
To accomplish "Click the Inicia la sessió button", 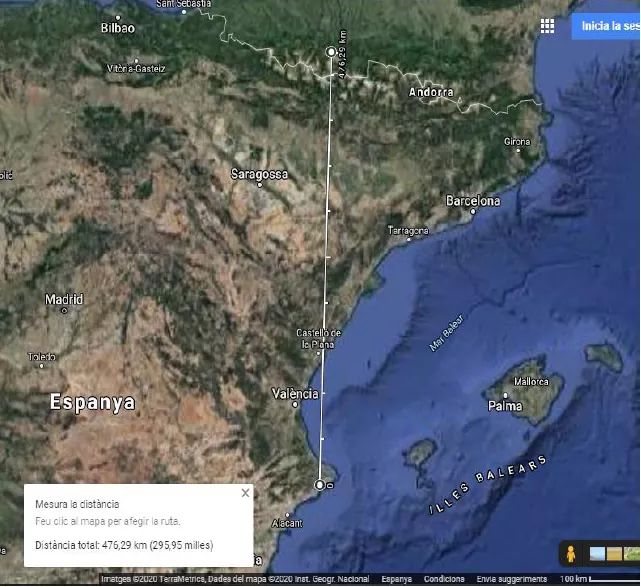I will [x=607, y=26].
